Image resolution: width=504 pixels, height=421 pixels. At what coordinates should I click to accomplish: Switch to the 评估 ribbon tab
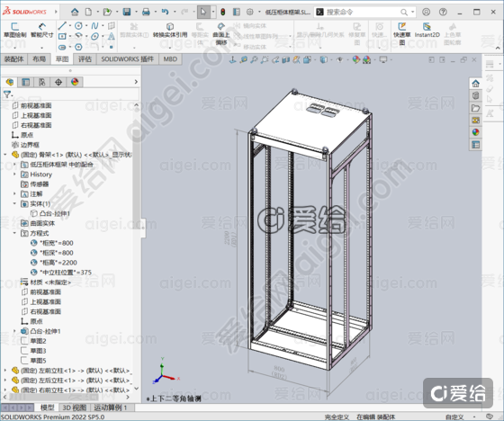click(x=85, y=59)
